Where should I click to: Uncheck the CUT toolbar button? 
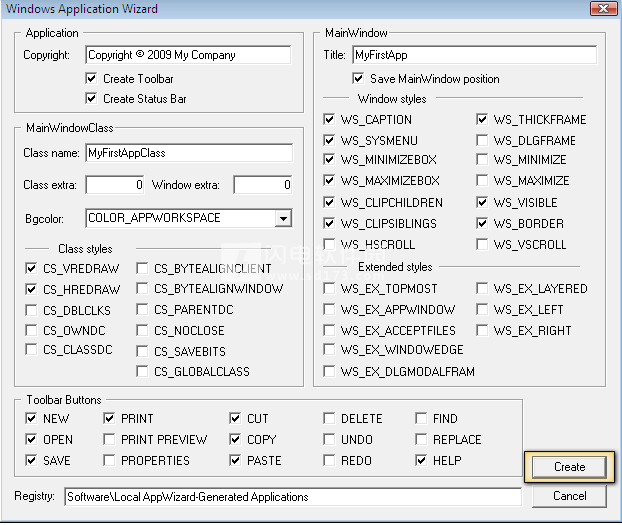pyautogui.click(x=235, y=418)
